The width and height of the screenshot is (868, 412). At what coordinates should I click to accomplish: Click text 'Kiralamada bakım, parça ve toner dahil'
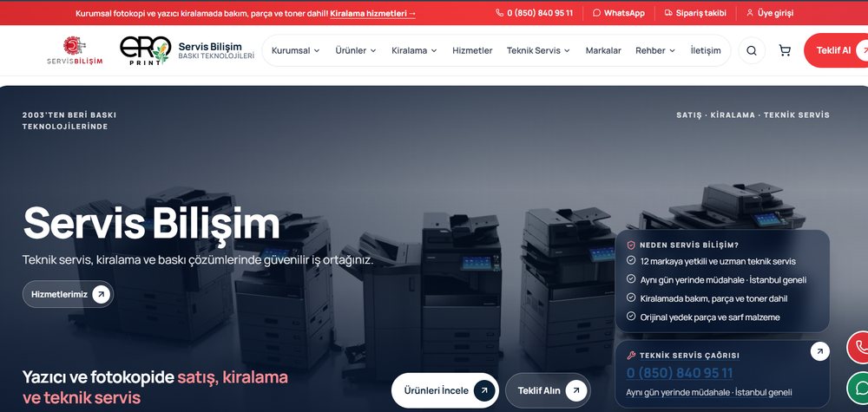pyautogui.click(x=713, y=298)
